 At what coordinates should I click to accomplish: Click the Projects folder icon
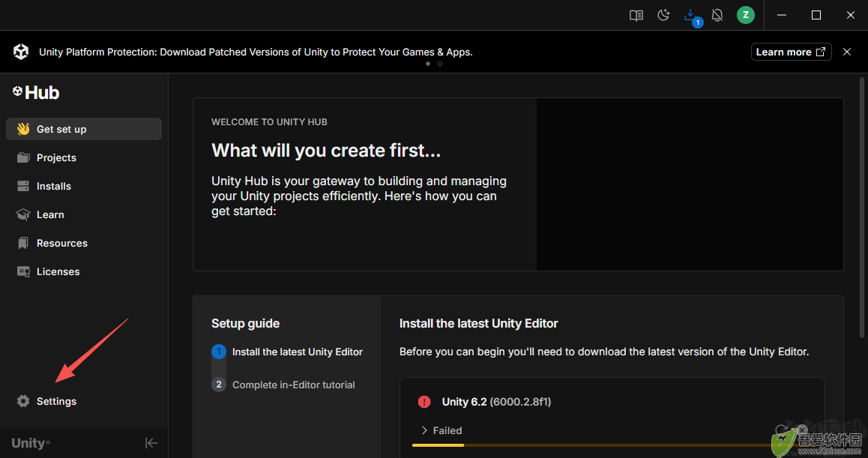(22, 158)
